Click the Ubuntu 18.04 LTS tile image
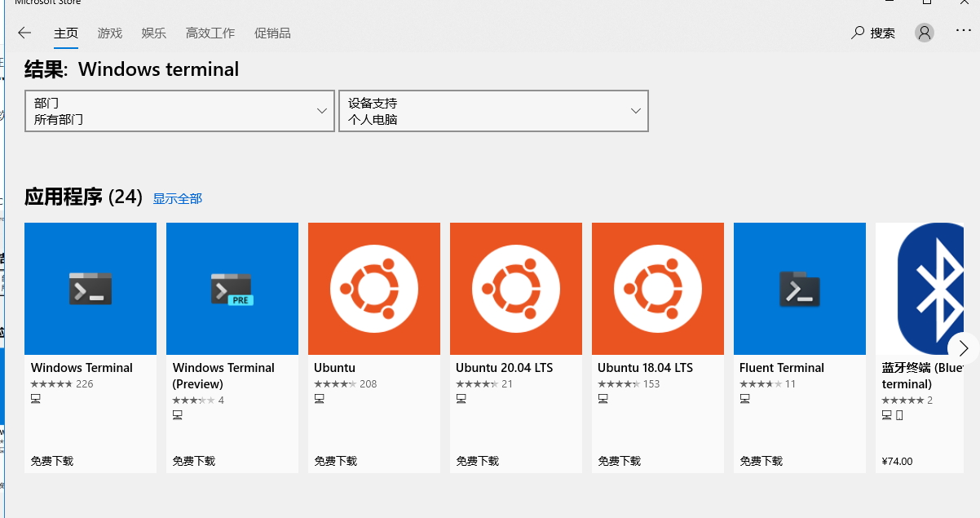 658,289
